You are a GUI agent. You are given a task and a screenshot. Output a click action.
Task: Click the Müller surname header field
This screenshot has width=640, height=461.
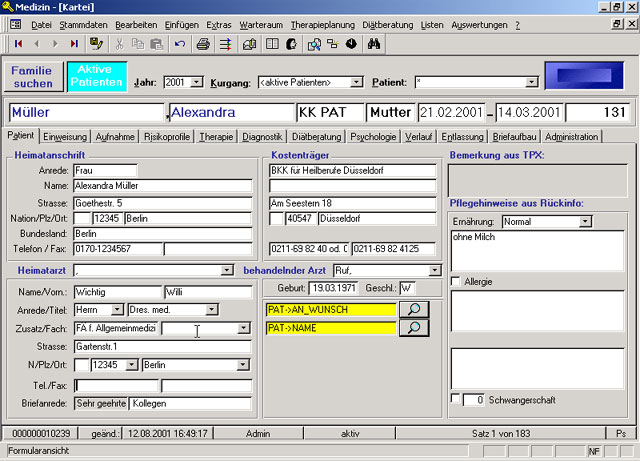[87, 112]
